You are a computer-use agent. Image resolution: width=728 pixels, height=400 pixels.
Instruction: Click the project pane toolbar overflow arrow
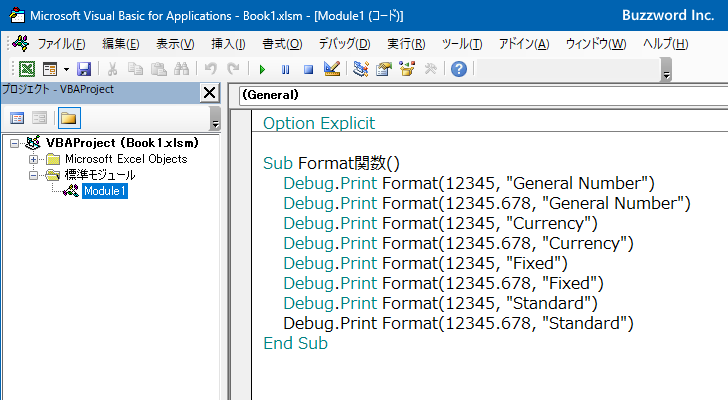[x=215, y=118]
